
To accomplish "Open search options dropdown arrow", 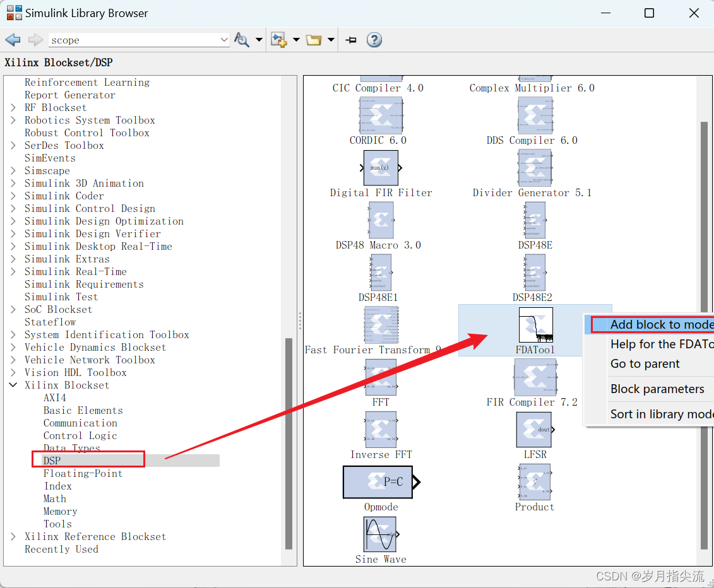I will coord(259,40).
